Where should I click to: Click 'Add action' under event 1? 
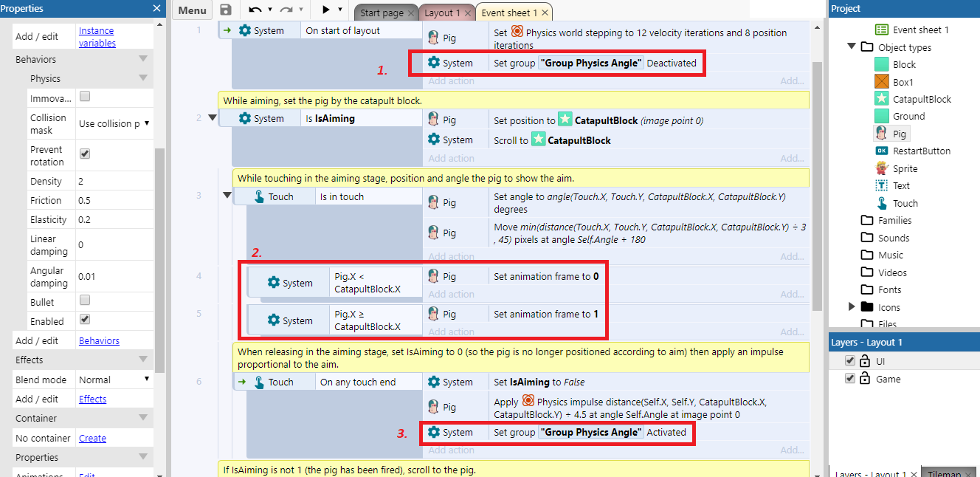click(x=451, y=81)
